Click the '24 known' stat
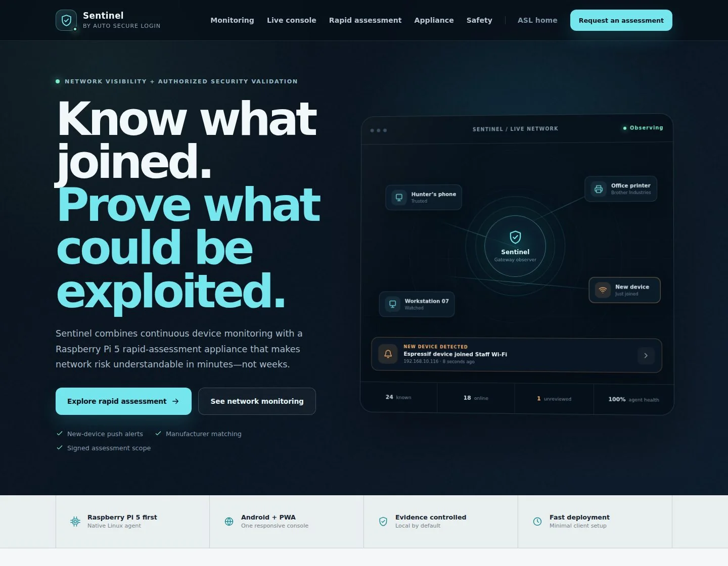 tap(398, 397)
